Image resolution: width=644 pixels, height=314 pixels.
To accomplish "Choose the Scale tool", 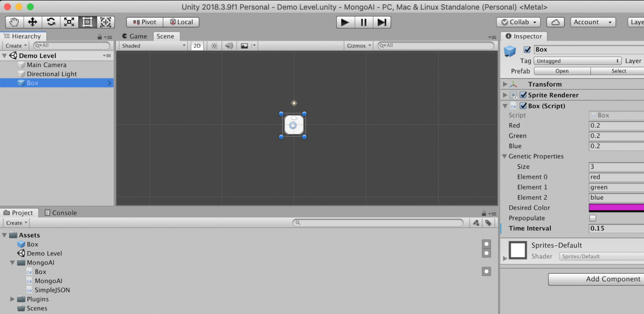I will pyautogui.click(x=69, y=22).
